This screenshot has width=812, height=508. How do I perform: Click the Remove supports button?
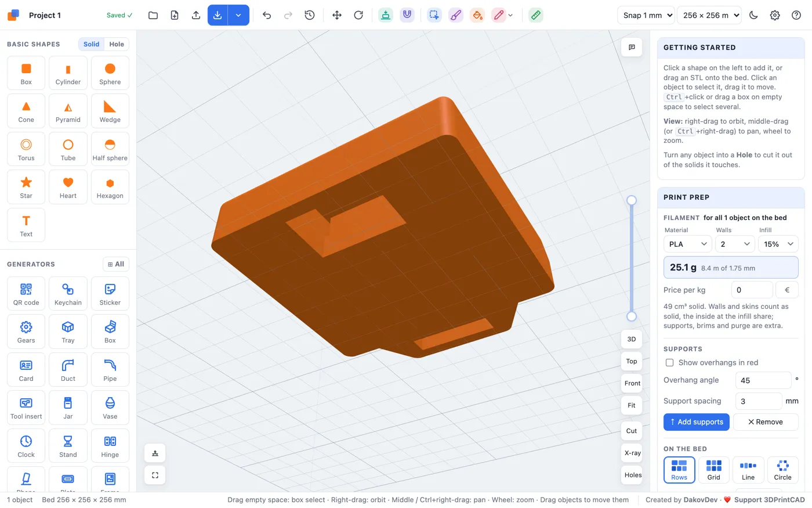(x=766, y=422)
